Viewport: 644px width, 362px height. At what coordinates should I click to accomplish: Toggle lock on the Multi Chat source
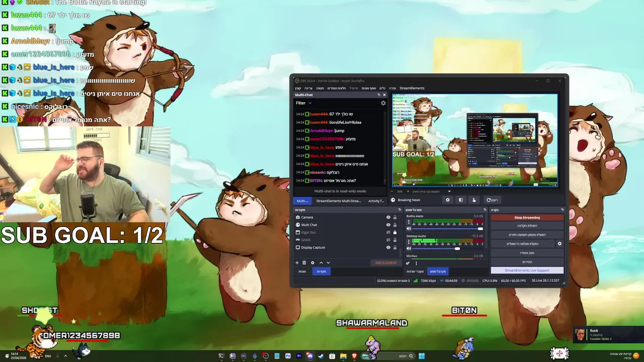click(395, 225)
